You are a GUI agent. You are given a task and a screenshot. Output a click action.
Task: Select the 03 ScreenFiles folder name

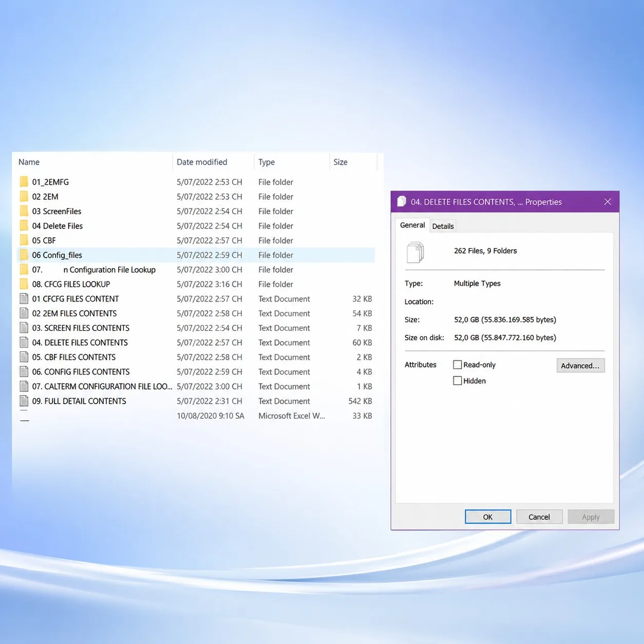pyautogui.click(x=56, y=211)
